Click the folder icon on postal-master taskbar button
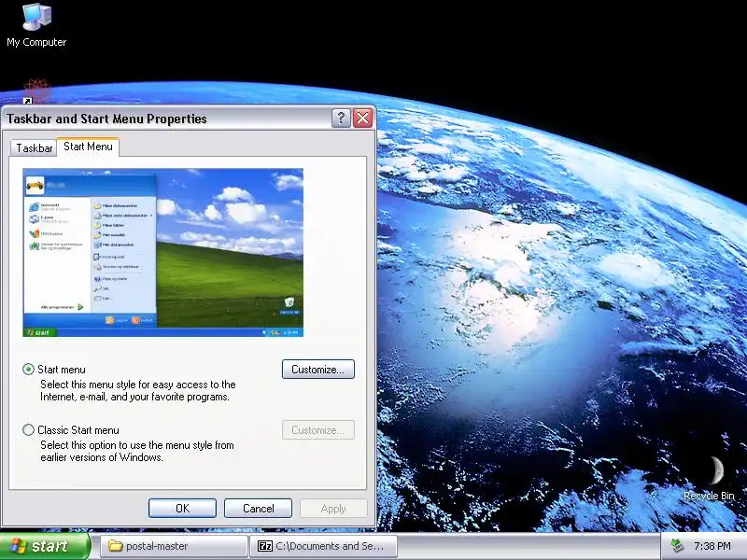This screenshot has height=560, width=747. (115, 546)
